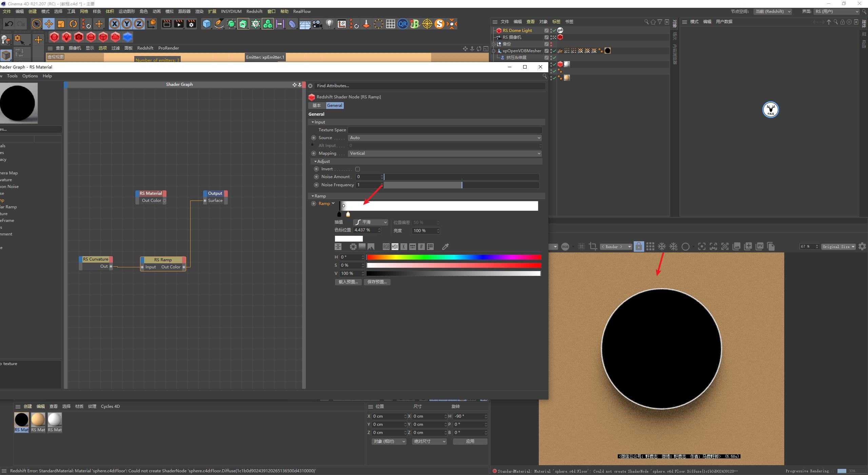Click the 保存预置 button
This screenshot has height=475, width=868.
377,282
